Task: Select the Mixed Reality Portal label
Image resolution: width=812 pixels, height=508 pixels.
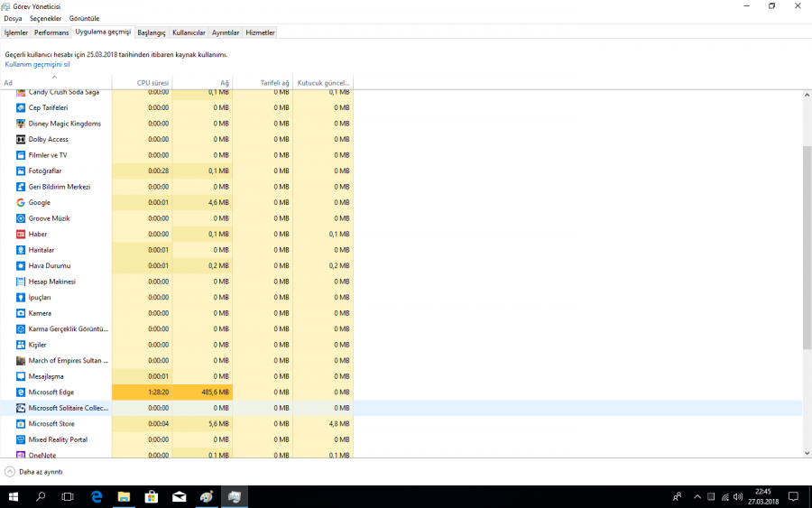Action: click(58, 439)
